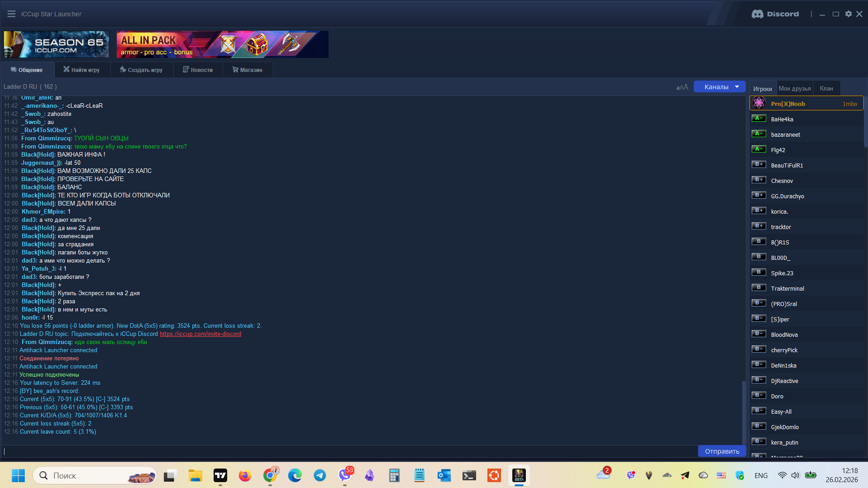Screen dimensions: 868x488
Task: Expand the Каналы channels dropdown
Action: click(720, 86)
